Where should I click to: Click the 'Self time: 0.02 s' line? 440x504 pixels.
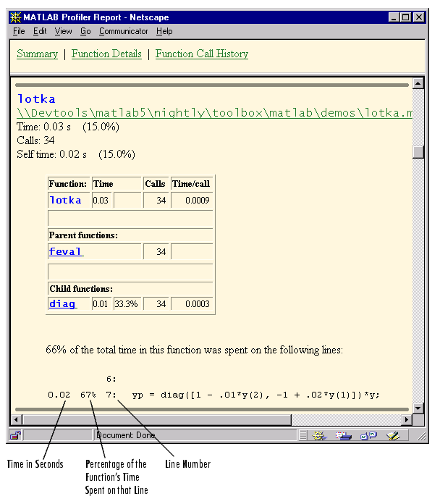tap(76, 154)
